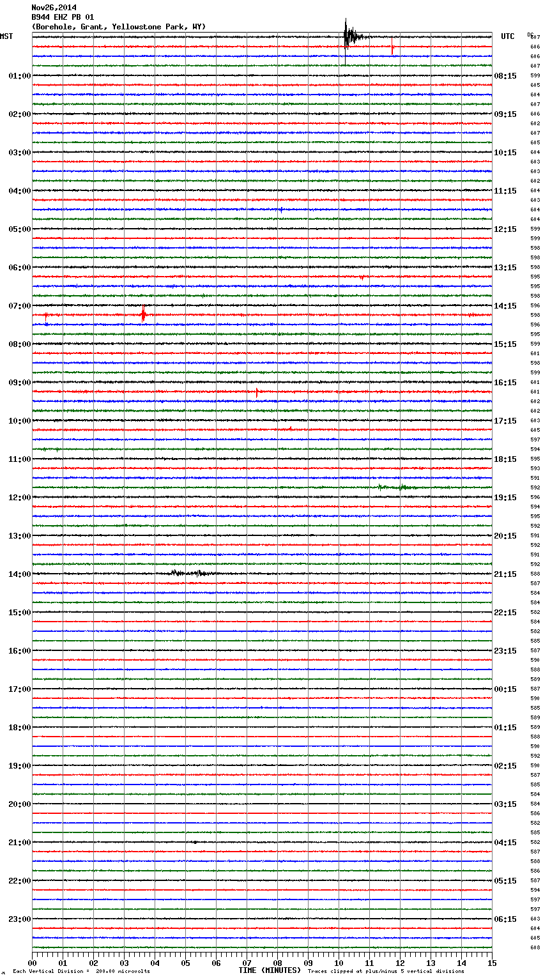Click the 08:15 UTC time label
Image resolution: width=543 pixels, height=980 pixels.
[505, 76]
